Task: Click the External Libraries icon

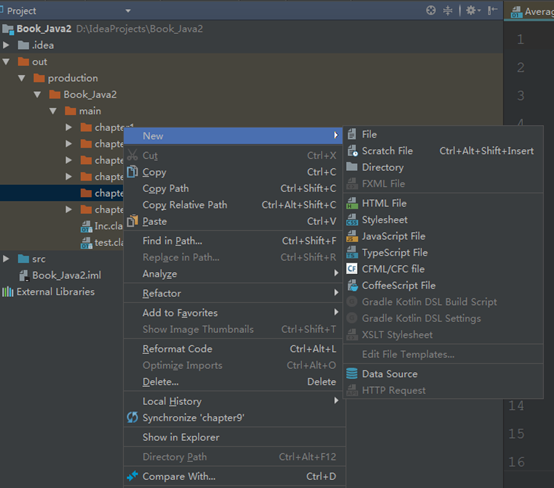Action: click(x=8, y=292)
